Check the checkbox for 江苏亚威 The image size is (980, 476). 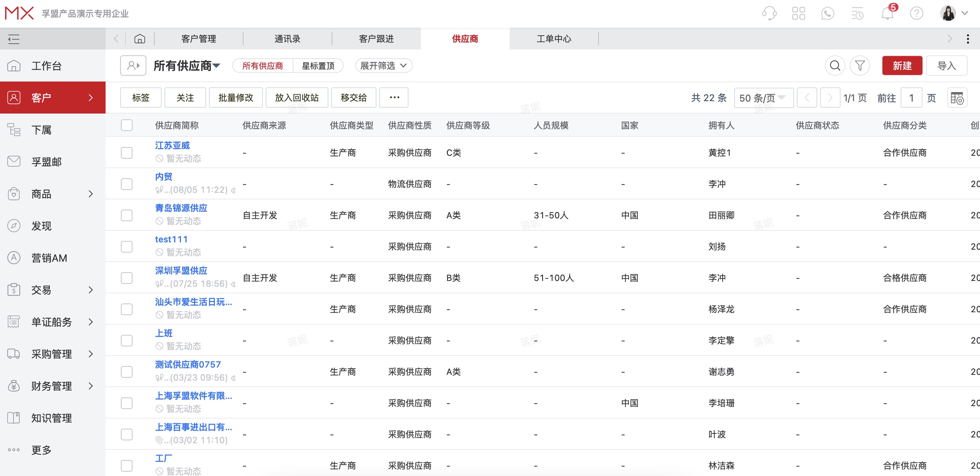tap(126, 152)
